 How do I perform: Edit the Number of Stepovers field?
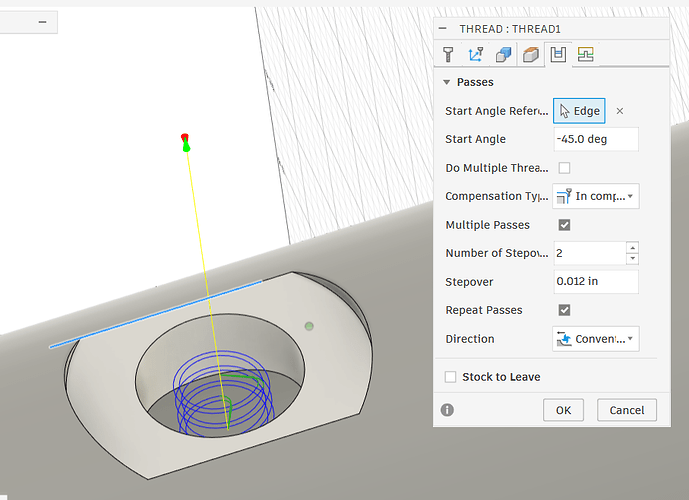point(590,253)
